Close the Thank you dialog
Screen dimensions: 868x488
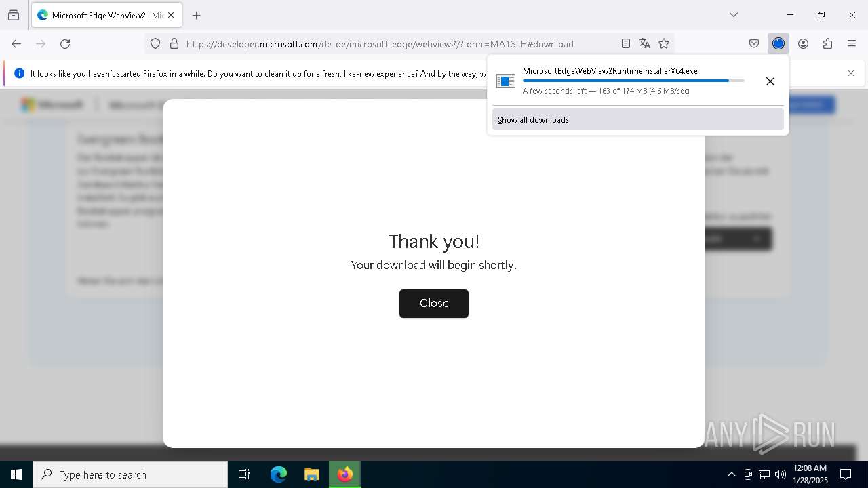434,304
